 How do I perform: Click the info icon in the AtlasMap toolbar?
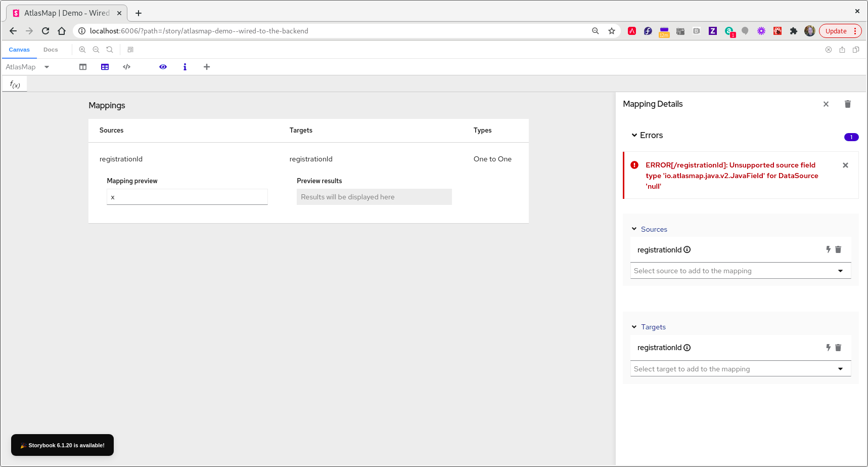(x=185, y=66)
